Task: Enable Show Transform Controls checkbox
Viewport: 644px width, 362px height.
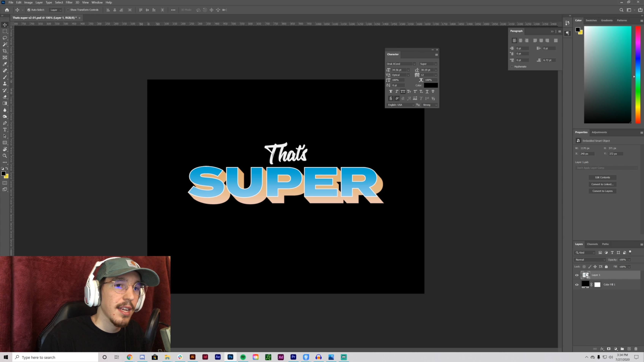Action: click(x=68, y=10)
